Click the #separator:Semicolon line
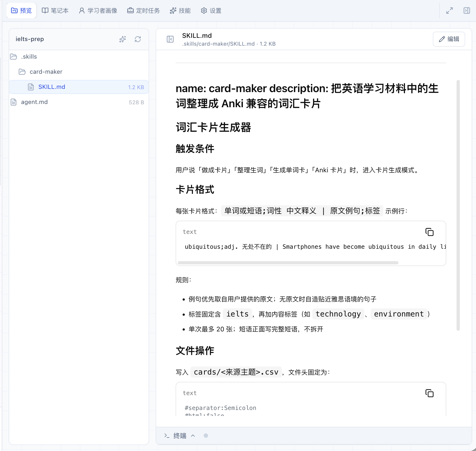The image size is (476, 451). 220,408
